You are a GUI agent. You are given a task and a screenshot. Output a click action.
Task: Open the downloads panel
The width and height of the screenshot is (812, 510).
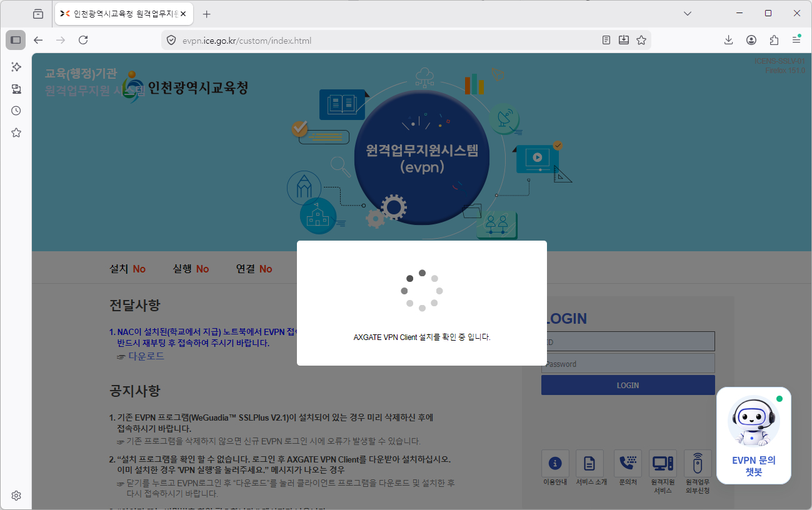[x=728, y=40]
